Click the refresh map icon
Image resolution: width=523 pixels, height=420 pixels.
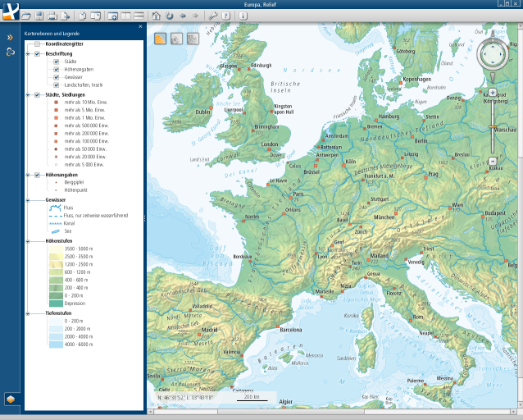tap(169, 16)
